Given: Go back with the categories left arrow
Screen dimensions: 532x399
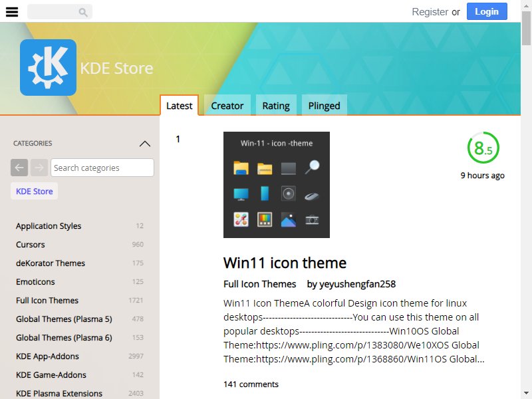Looking at the screenshot, I should pyautogui.click(x=19, y=168).
